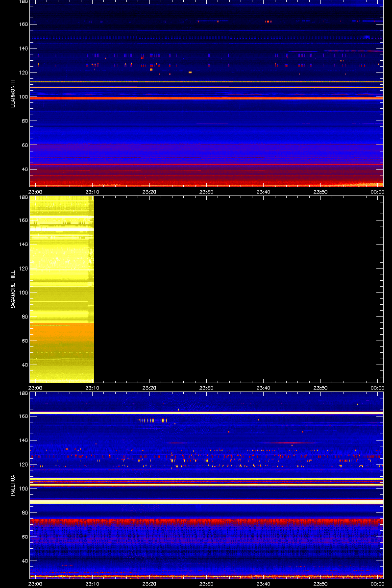The height and width of the screenshot is (588, 392).
Task: Pick the 180 frequency label on Palehua axis
Action: [x=23, y=394]
